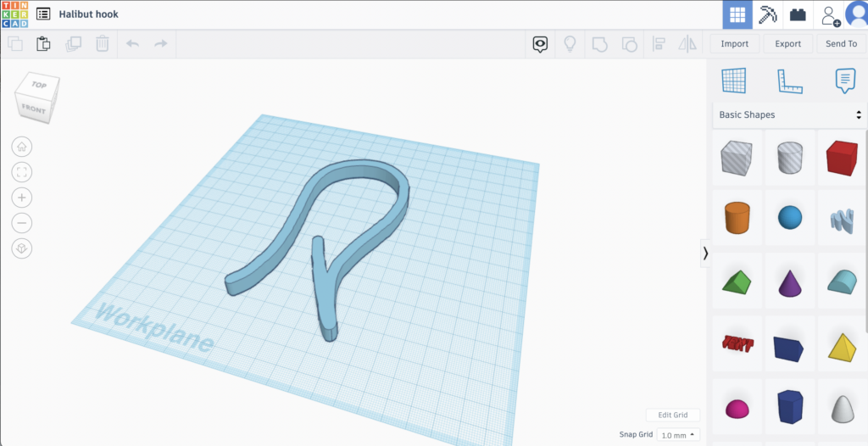Click the Group shapes icon
The width and height of the screenshot is (868, 446).
(x=599, y=44)
